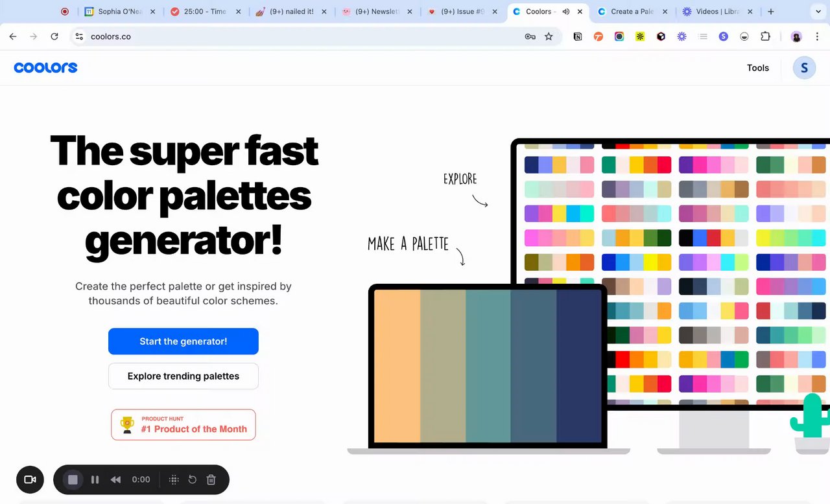Bookmark this page with star icon
The width and height of the screenshot is (830, 504).
click(549, 36)
